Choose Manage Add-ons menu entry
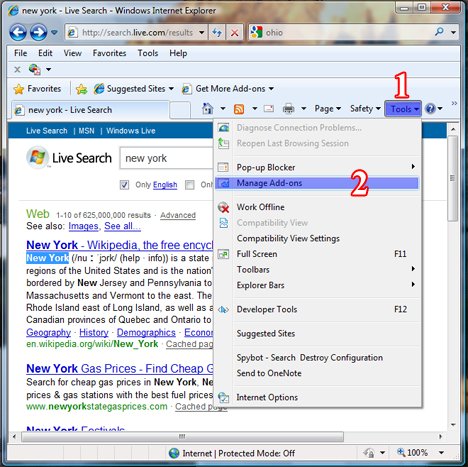This screenshot has height=467, width=468. (317, 183)
